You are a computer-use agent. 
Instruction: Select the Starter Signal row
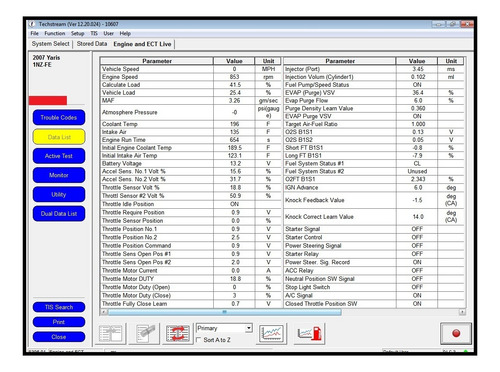(374, 229)
